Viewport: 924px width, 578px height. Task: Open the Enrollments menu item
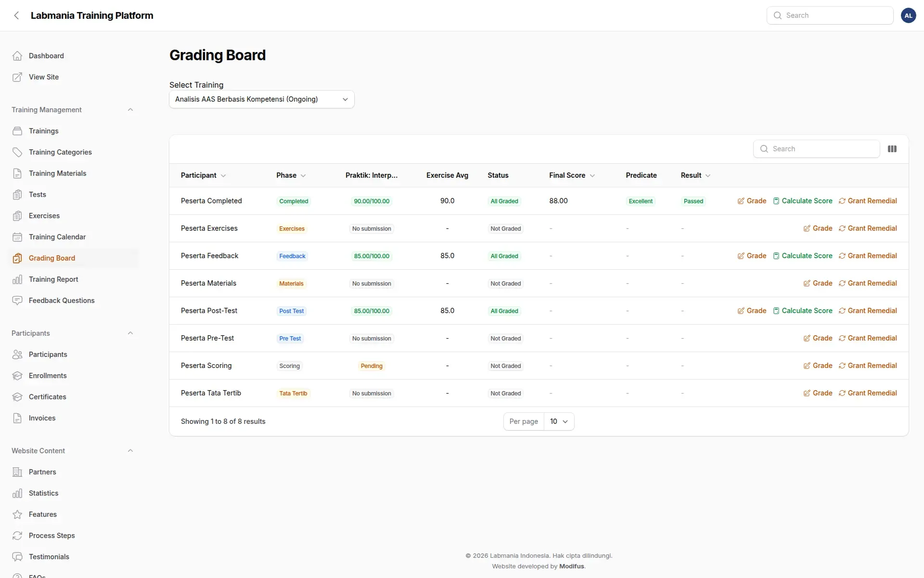coord(73,376)
